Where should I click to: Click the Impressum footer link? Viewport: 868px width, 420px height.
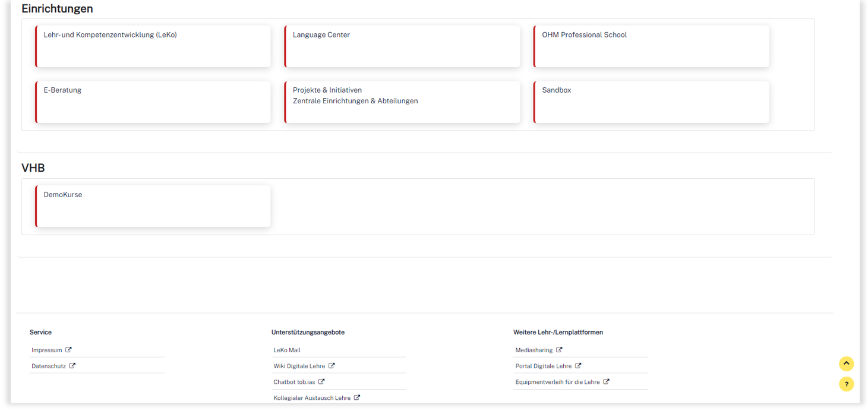[x=47, y=350]
